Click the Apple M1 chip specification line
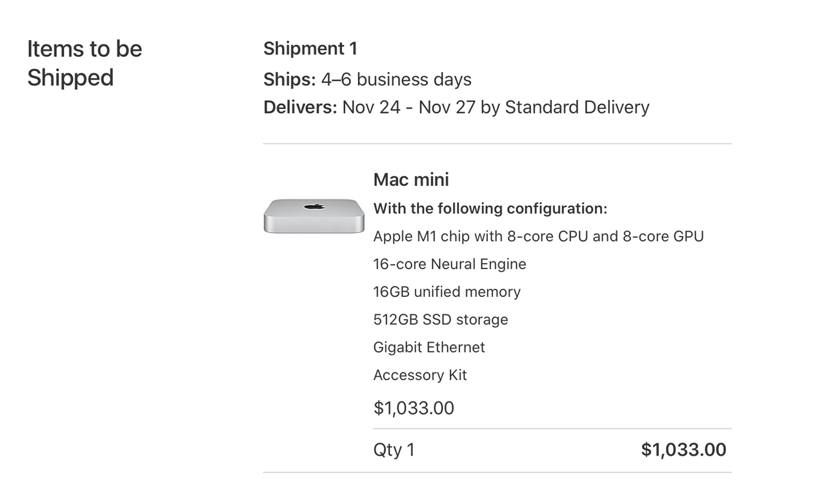826x504 pixels. tap(538, 236)
